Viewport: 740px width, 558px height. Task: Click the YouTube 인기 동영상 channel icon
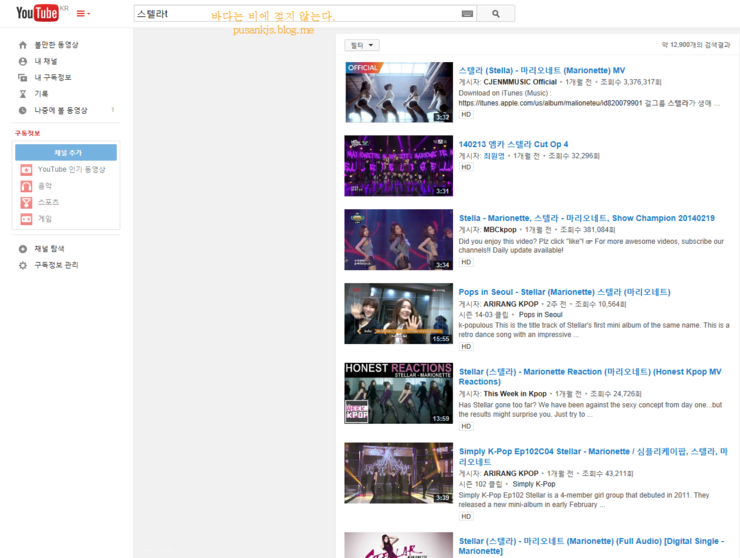click(26, 169)
